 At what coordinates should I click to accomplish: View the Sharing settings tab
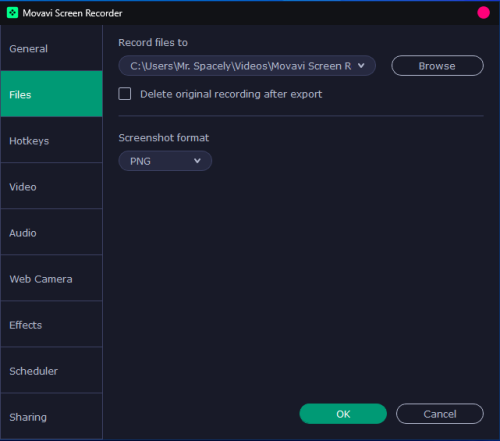pos(51,416)
